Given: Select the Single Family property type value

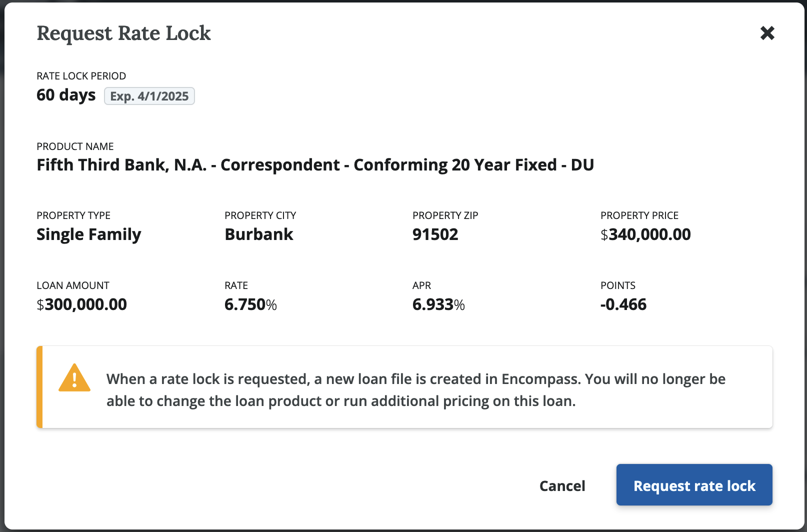Looking at the screenshot, I should click(89, 234).
